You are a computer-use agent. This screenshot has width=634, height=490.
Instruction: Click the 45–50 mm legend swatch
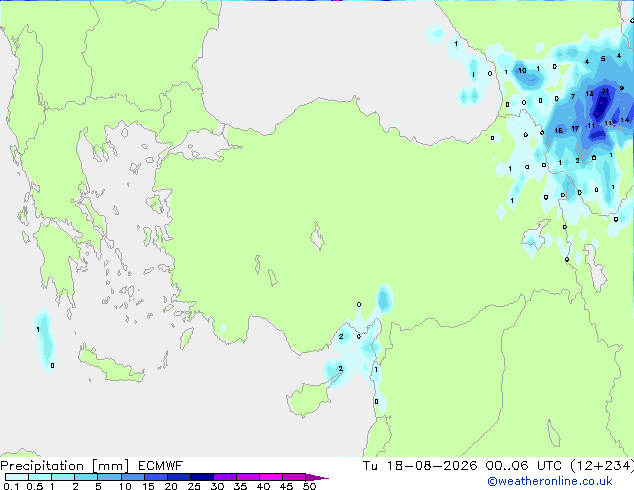pyautogui.click(x=294, y=477)
